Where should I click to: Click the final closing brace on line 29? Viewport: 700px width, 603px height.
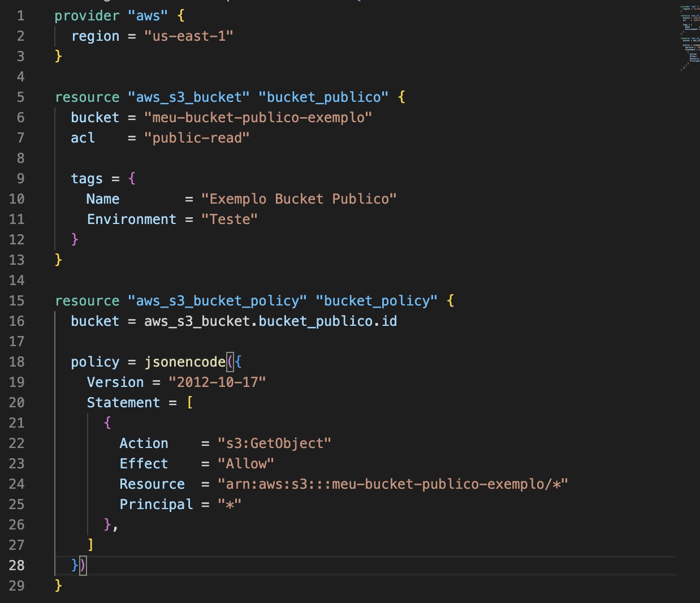click(x=58, y=586)
